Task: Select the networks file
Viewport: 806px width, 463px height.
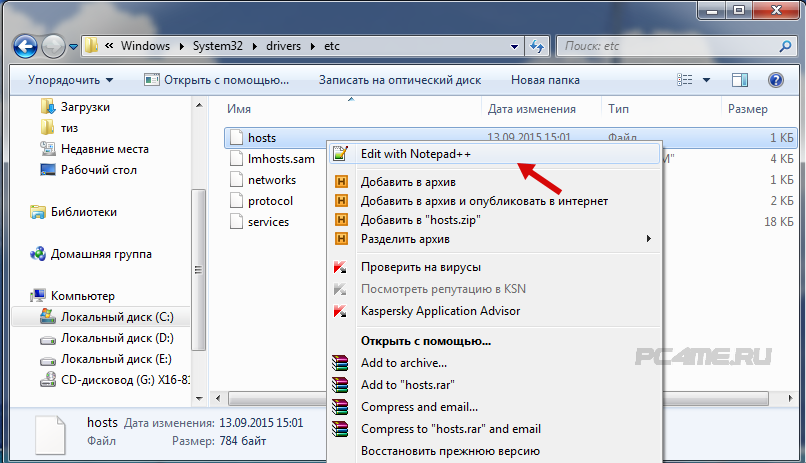Action: click(x=271, y=180)
